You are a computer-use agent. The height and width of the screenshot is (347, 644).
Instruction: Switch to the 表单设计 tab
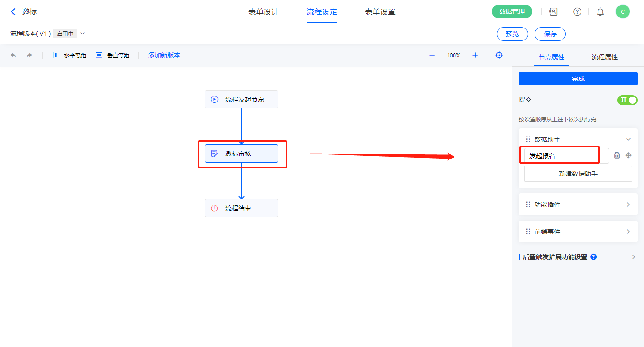264,12
